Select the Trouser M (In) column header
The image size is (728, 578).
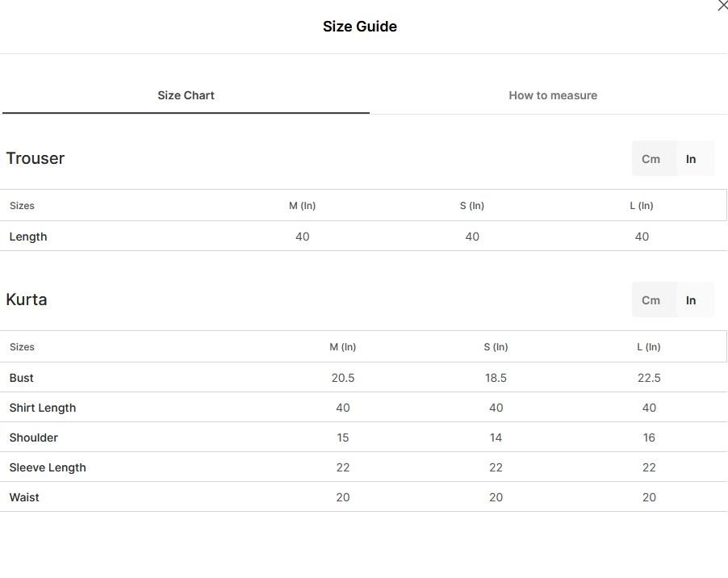[302, 206]
